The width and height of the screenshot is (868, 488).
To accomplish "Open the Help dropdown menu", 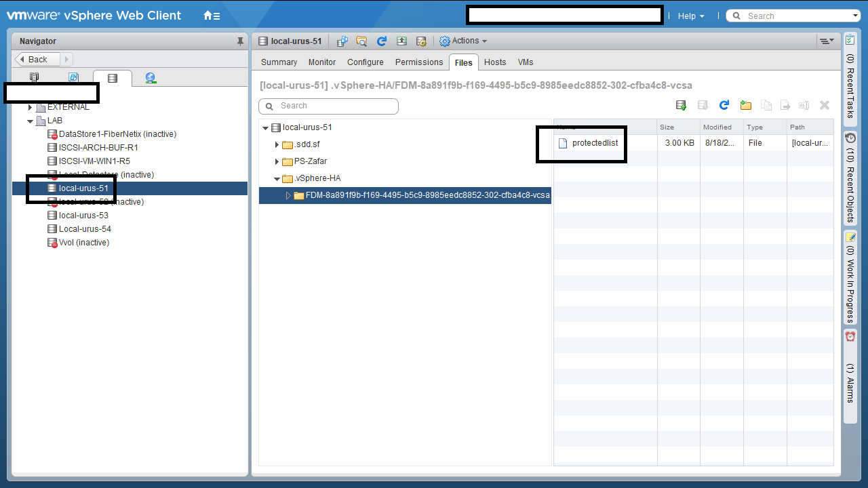I will pos(691,16).
